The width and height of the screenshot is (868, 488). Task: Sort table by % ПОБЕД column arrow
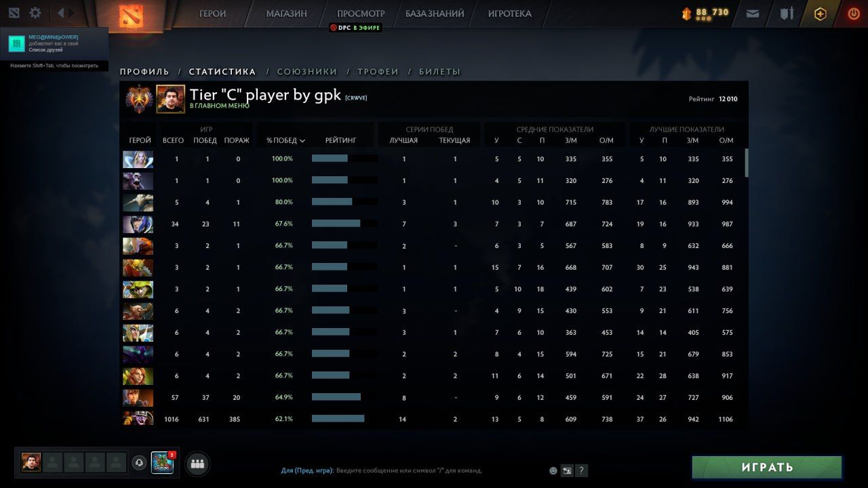click(302, 141)
